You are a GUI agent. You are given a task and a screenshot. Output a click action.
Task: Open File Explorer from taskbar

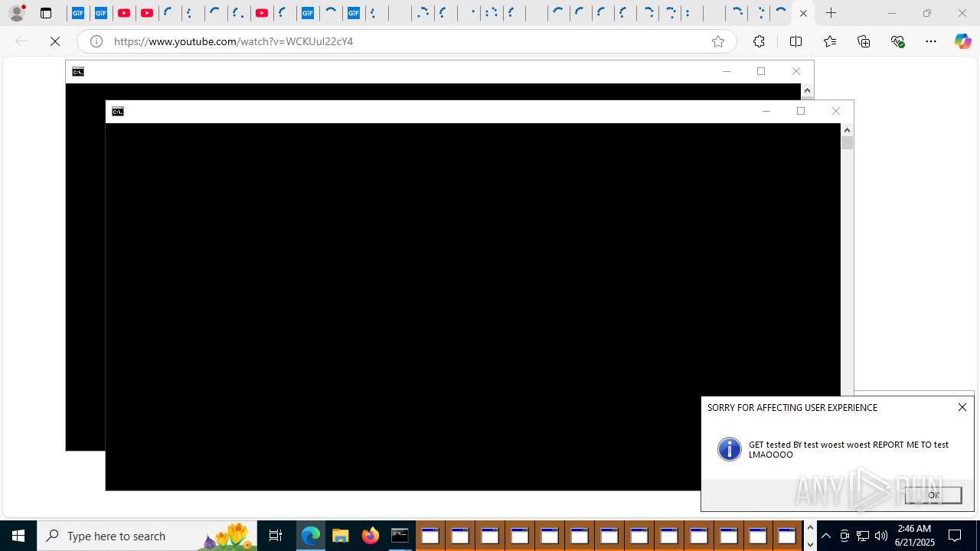[340, 536]
